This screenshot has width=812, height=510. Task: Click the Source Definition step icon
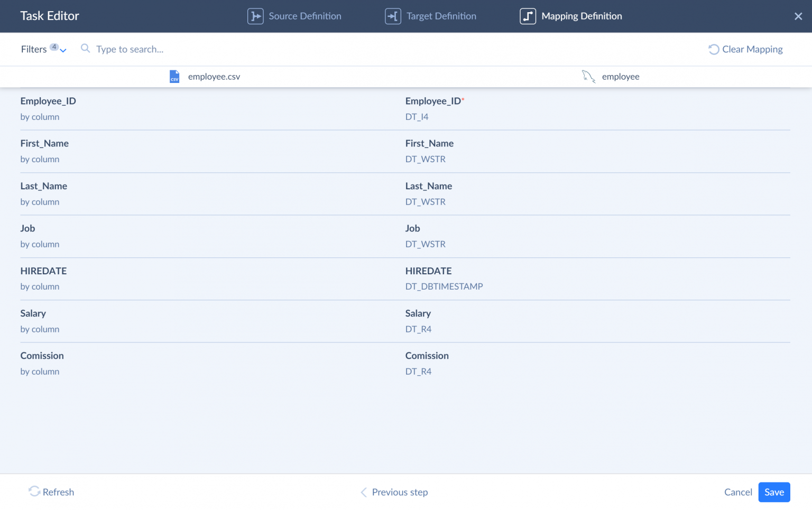(255, 16)
